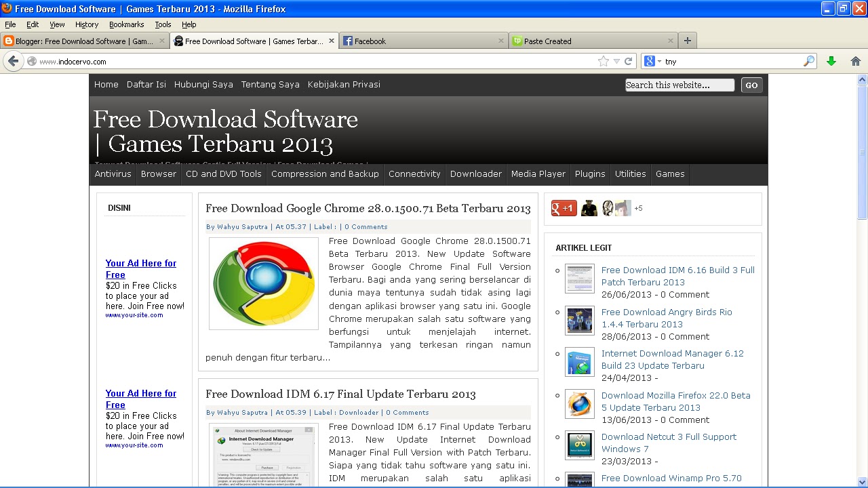Click the Angry Birds Rio thumbnail
This screenshot has height=488, width=868.
click(x=580, y=321)
